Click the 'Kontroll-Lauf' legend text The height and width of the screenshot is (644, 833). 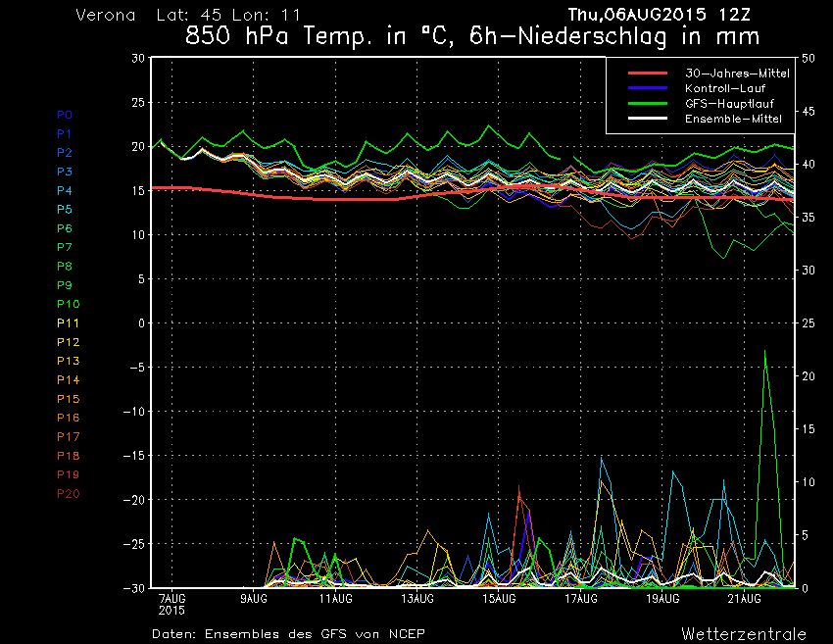click(x=725, y=88)
